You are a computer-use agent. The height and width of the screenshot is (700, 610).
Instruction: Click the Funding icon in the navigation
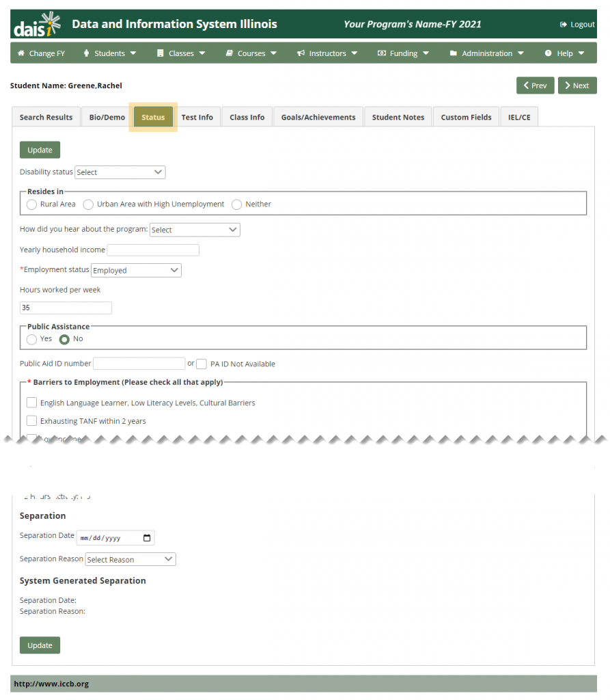[380, 53]
